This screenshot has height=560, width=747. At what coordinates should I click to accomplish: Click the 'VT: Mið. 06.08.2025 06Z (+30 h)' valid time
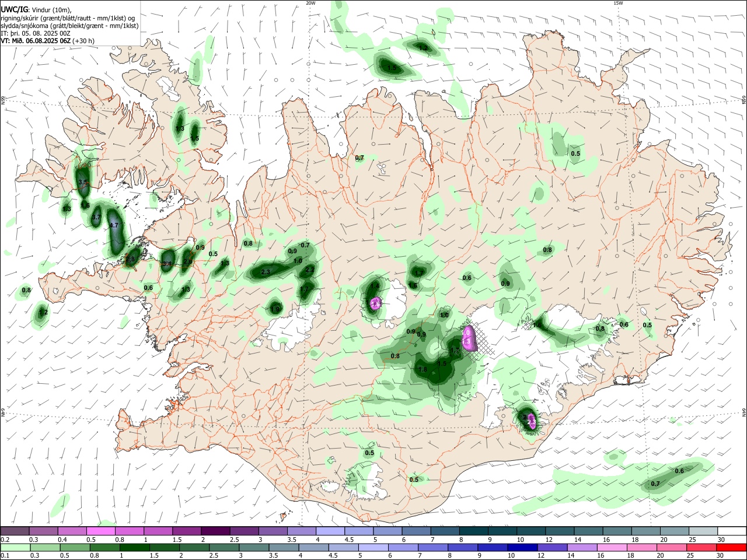48,41
